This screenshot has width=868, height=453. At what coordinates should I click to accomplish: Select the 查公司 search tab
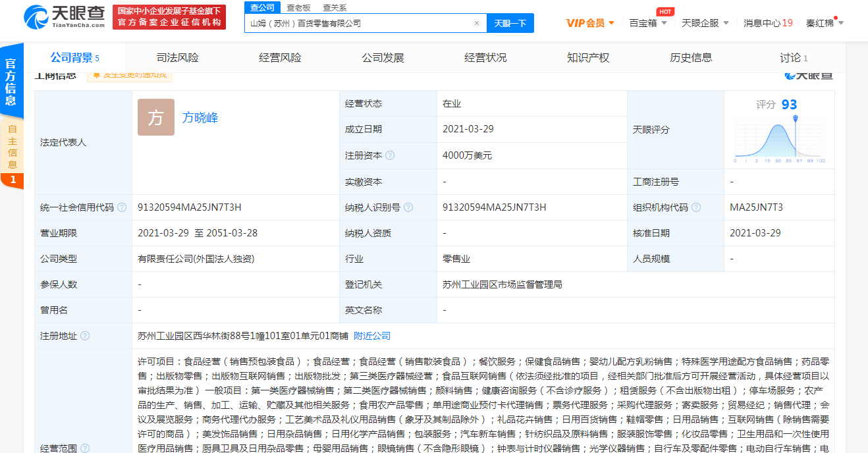(263, 7)
